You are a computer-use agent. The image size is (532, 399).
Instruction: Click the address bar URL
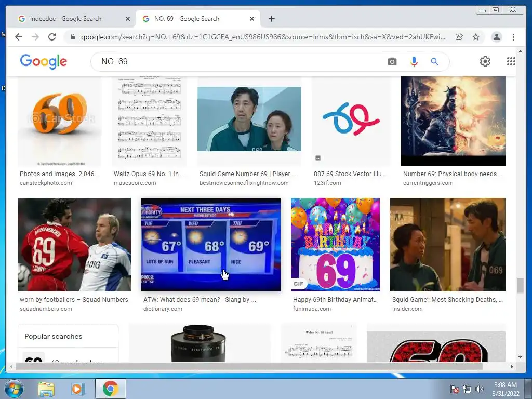(263, 37)
